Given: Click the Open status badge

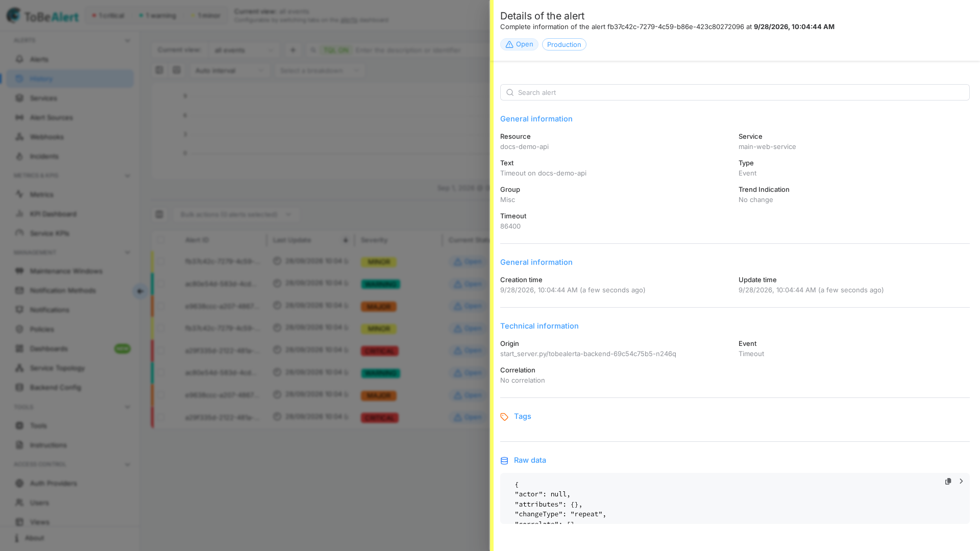Looking at the screenshot, I should pos(519,44).
